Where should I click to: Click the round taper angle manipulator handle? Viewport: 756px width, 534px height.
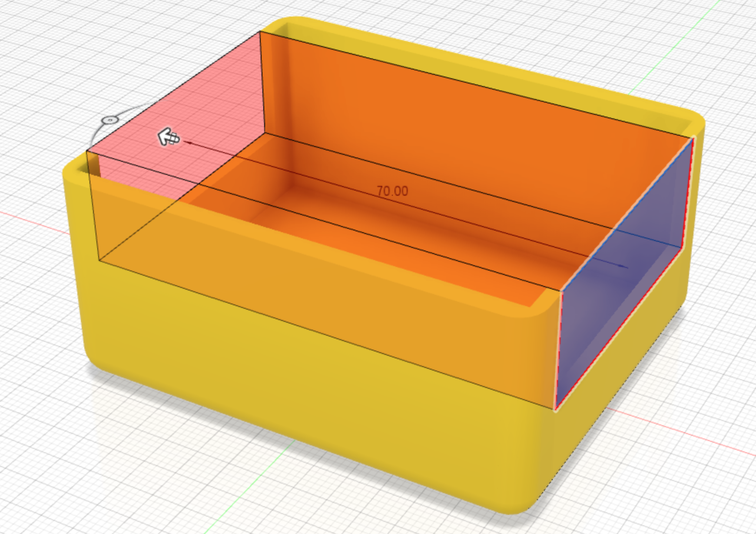[x=109, y=120]
